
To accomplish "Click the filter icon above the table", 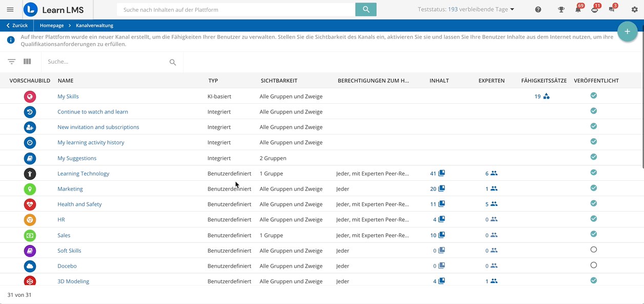I will click(12, 62).
